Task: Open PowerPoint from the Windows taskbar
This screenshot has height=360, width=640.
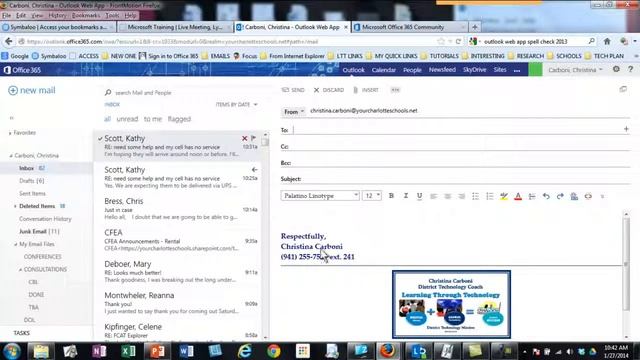Action: tap(157, 351)
